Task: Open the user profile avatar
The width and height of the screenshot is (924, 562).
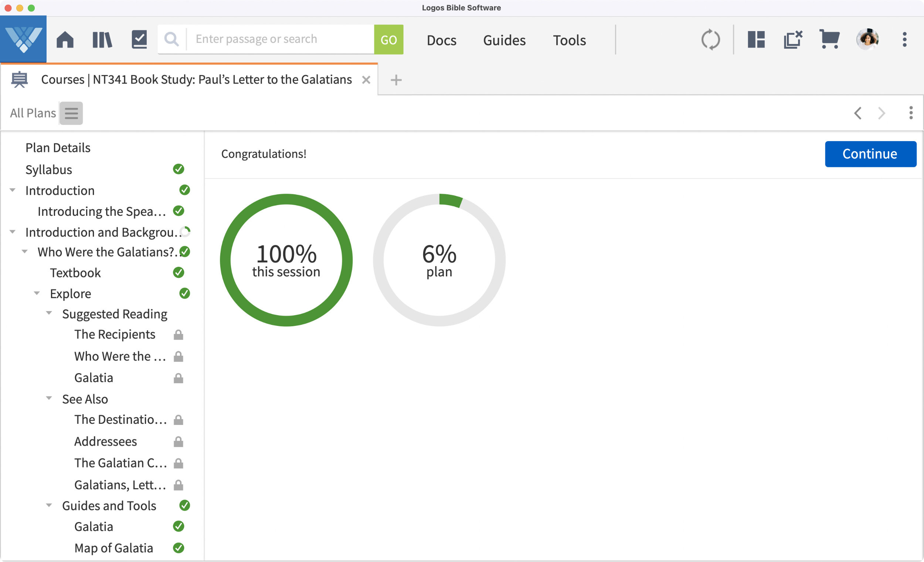Action: click(867, 39)
